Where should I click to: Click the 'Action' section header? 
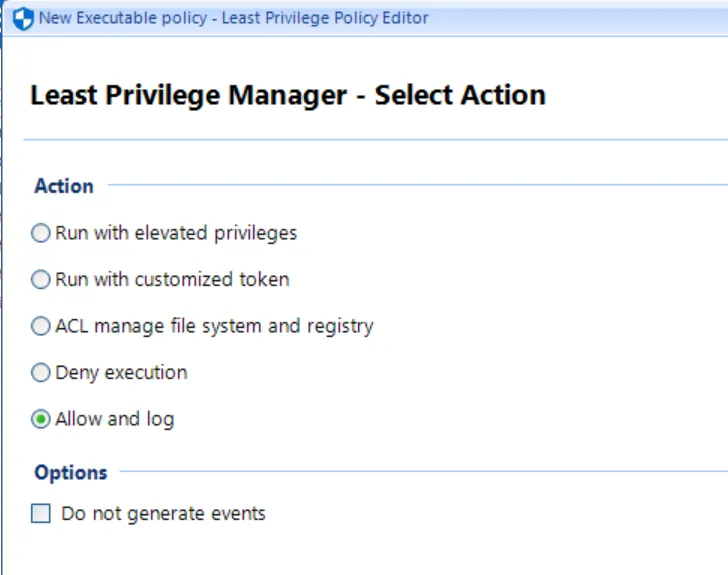click(x=64, y=186)
